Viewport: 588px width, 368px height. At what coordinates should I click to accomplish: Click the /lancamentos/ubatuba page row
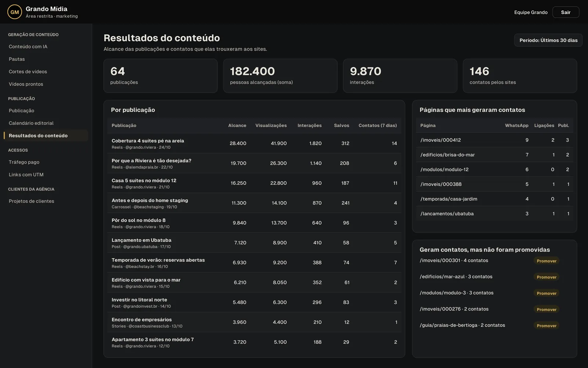[495, 213]
